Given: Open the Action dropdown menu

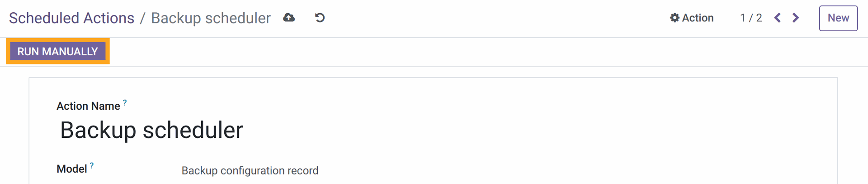Looking at the screenshot, I should (692, 18).
